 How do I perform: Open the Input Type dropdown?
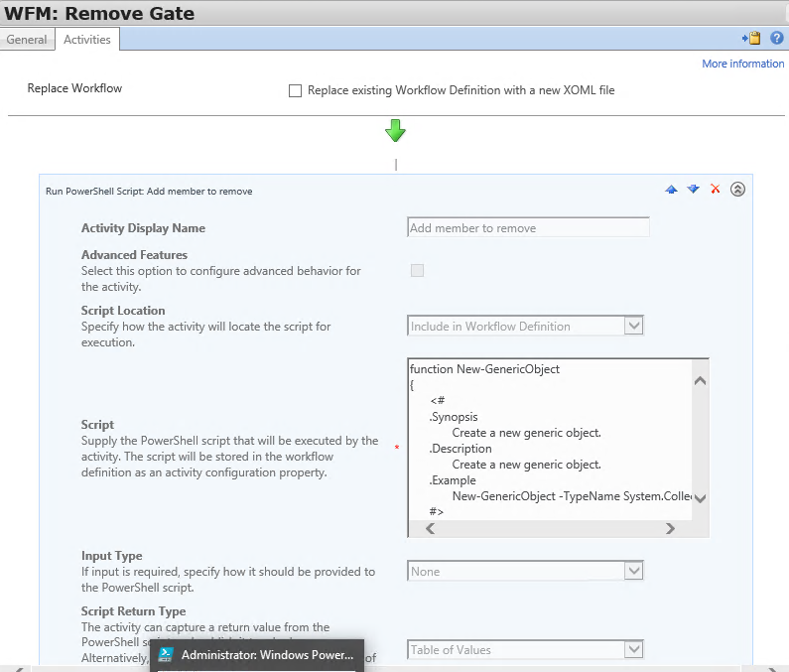point(525,571)
